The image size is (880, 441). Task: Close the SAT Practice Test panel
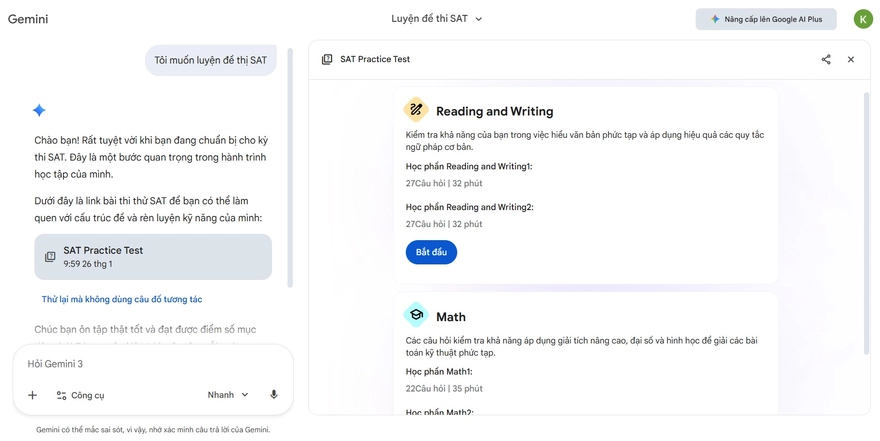(851, 59)
